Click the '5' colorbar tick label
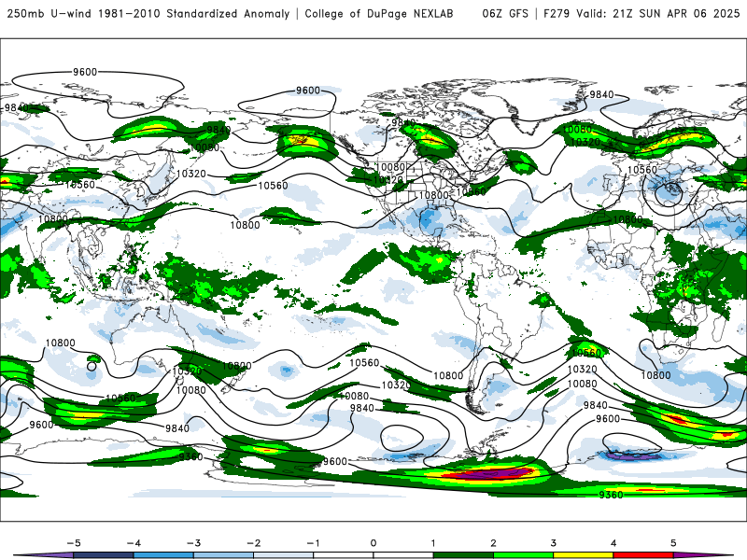This screenshot has width=747, height=560. coord(673,543)
